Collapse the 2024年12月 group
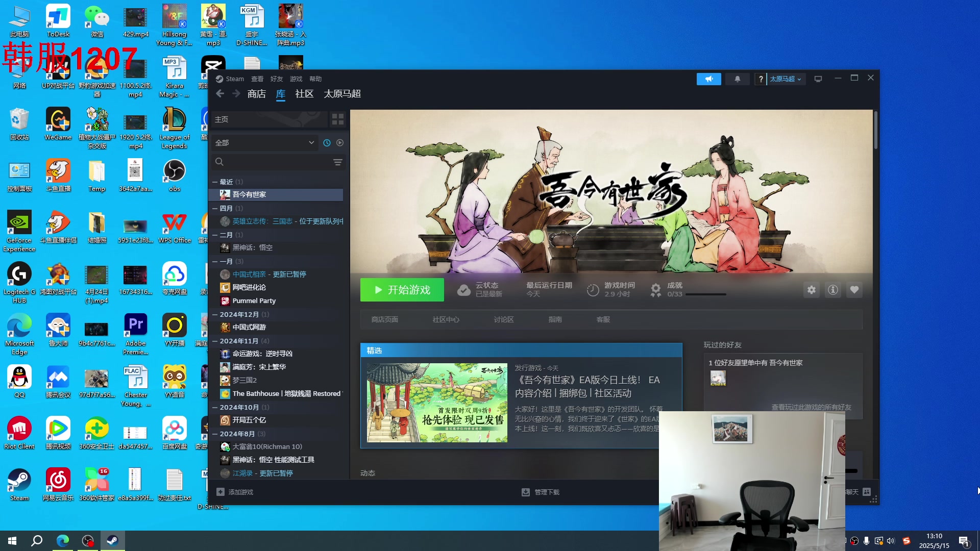This screenshot has width=980, height=551. [215, 314]
